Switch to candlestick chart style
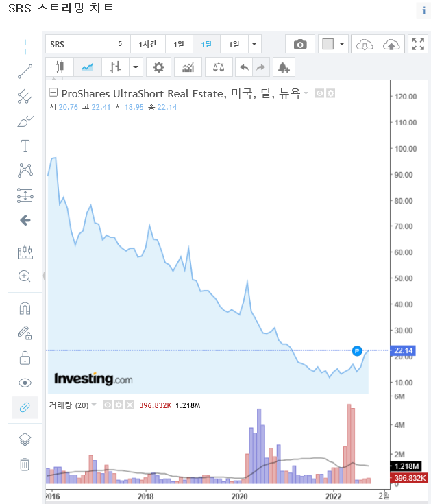431x504 pixels. 60,67
